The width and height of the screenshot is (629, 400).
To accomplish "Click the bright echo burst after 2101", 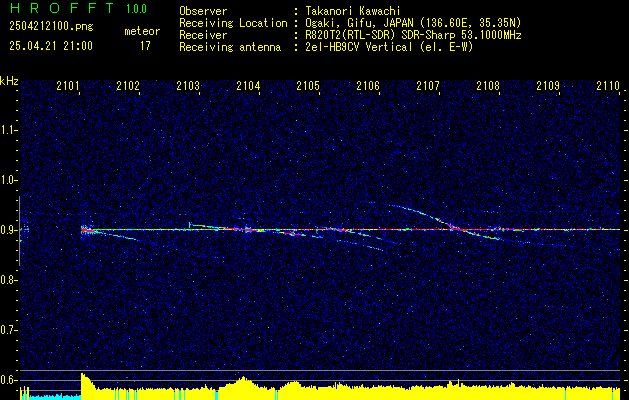I will point(87,230).
